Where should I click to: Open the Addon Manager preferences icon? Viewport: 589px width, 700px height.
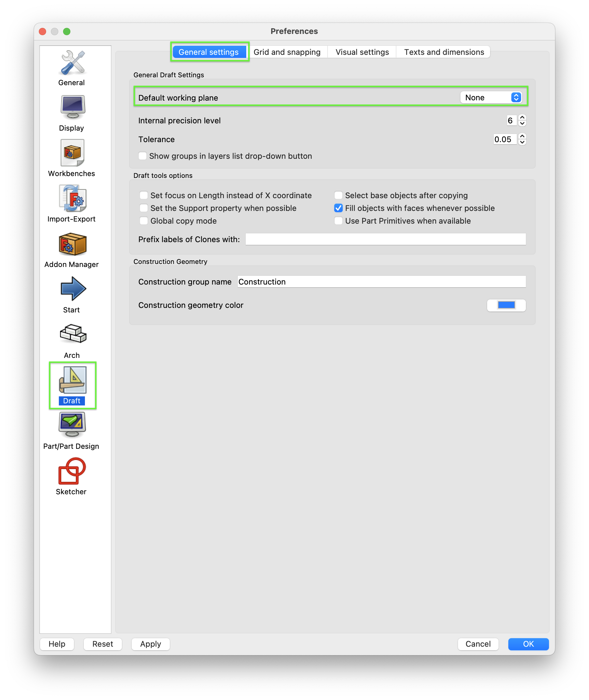73,244
